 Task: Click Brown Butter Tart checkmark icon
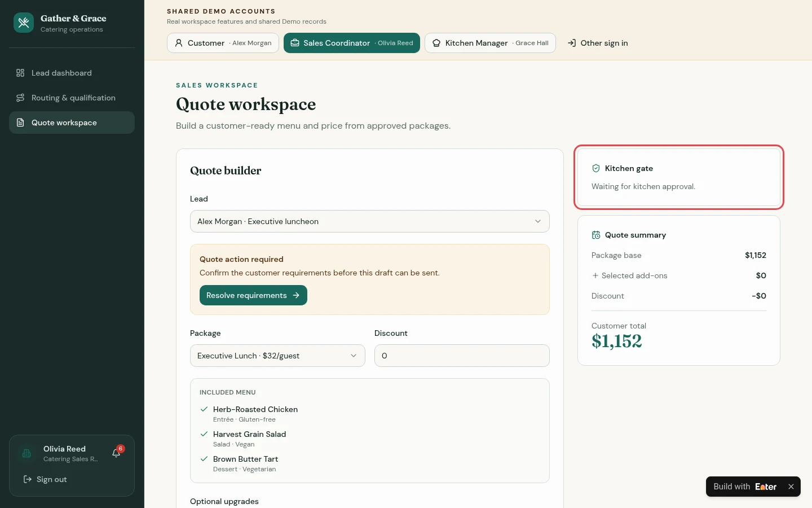point(204,459)
